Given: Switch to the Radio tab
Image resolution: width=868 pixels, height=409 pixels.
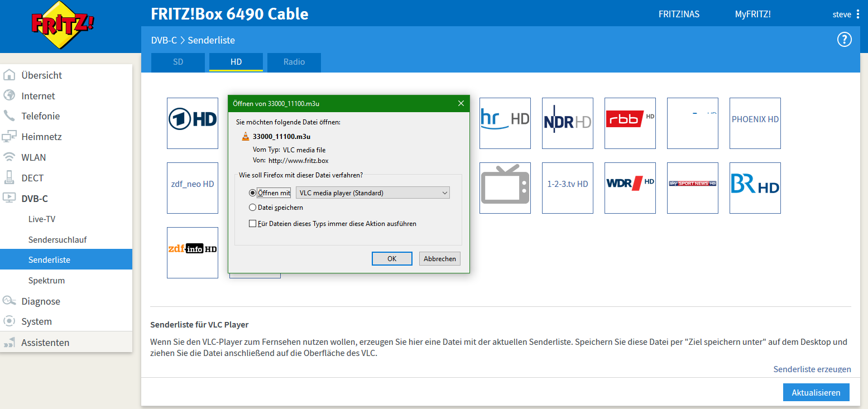Looking at the screenshot, I should [x=294, y=62].
